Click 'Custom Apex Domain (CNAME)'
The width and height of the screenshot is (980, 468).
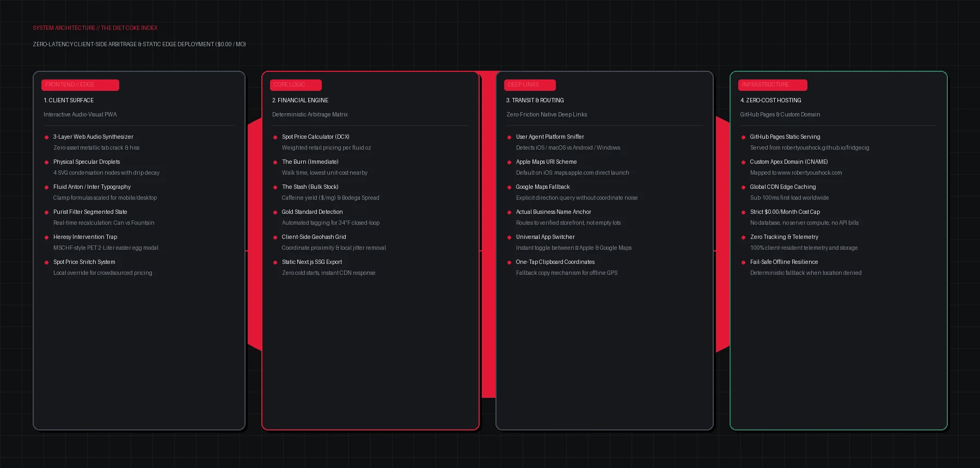tap(789, 162)
